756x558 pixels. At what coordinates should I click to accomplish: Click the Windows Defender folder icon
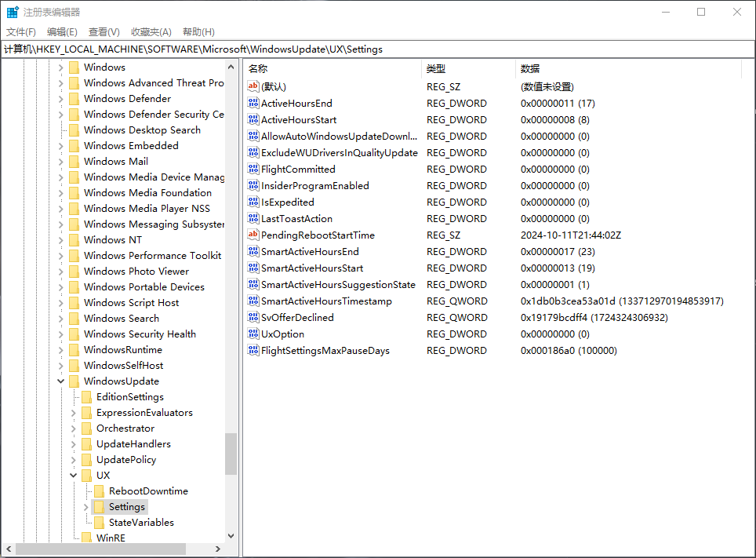pyautogui.click(x=75, y=98)
